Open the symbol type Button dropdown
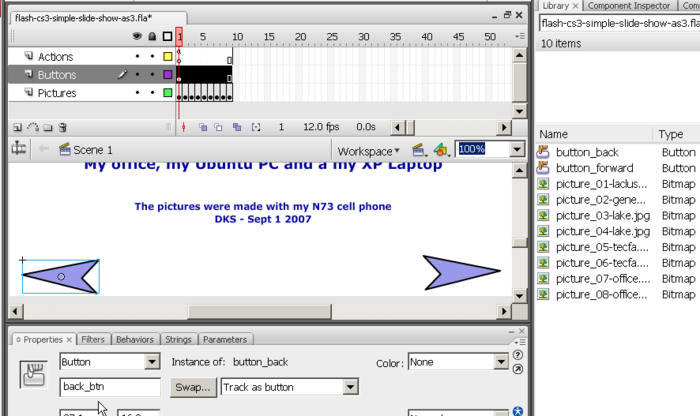The image size is (700, 416). (x=110, y=361)
